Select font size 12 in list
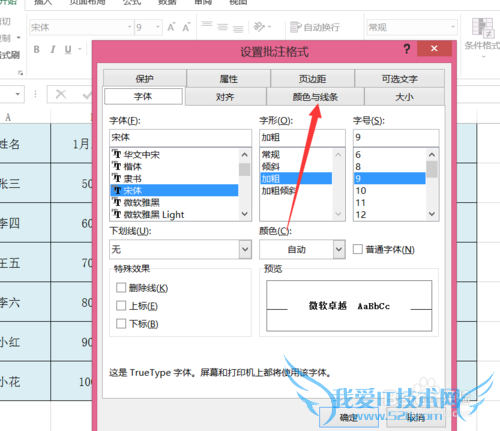The image size is (500, 431). [x=390, y=214]
